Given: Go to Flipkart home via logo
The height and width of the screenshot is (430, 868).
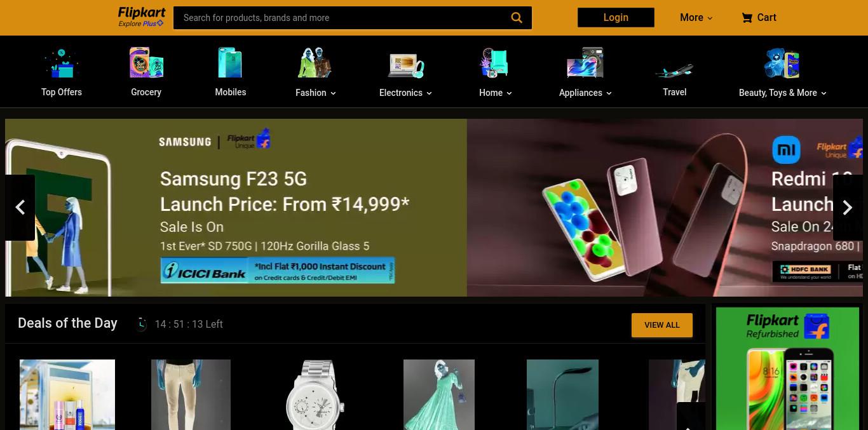Looking at the screenshot, I should tap(142, 17).
